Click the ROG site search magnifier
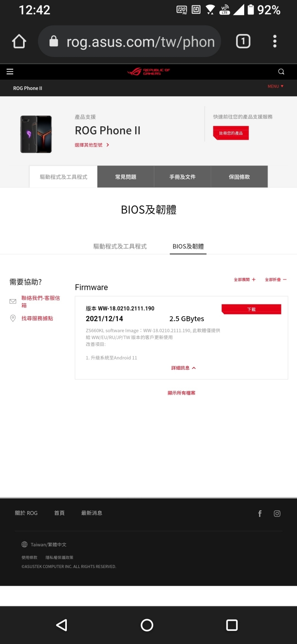 [x=281, y=72]
